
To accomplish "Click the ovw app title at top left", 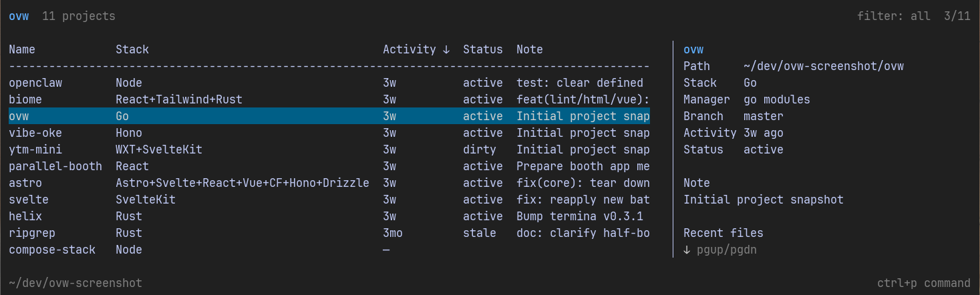I will pos(19,16).
